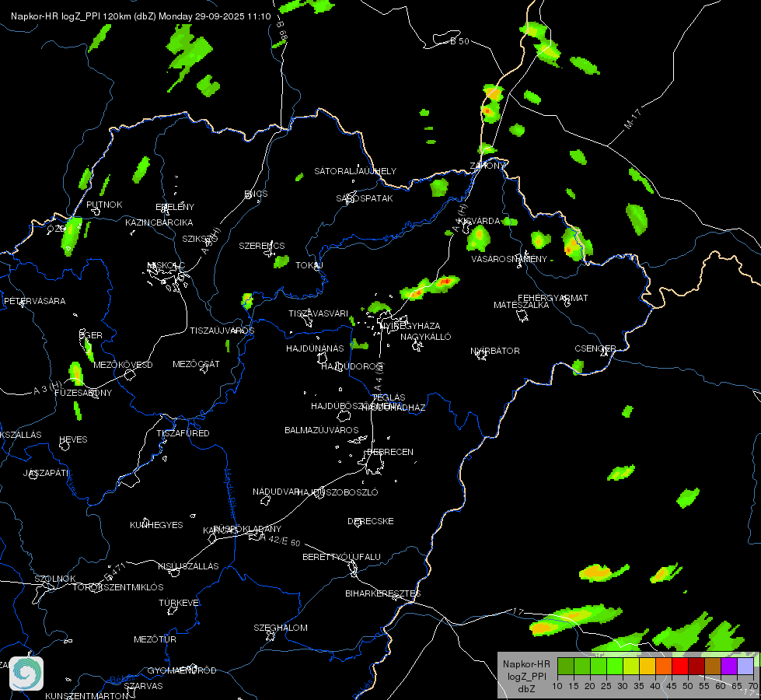Click the FÜZESABONY label

pyautogui.click(x=83, y=393)
